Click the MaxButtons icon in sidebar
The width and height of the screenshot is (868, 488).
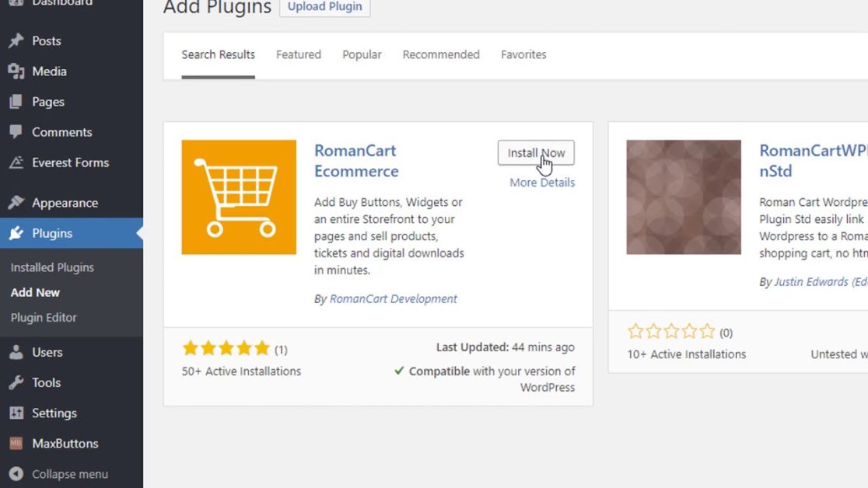click(16, 444)
